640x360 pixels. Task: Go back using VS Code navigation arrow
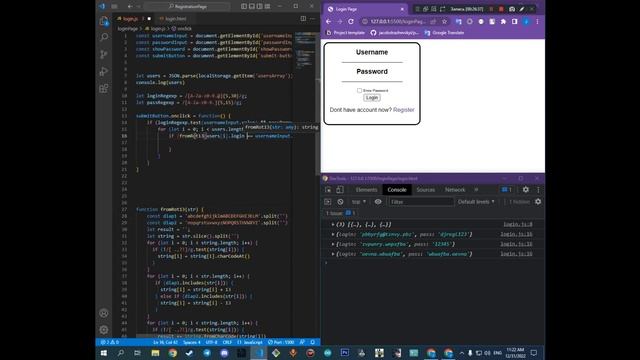[x=130, y=6]
